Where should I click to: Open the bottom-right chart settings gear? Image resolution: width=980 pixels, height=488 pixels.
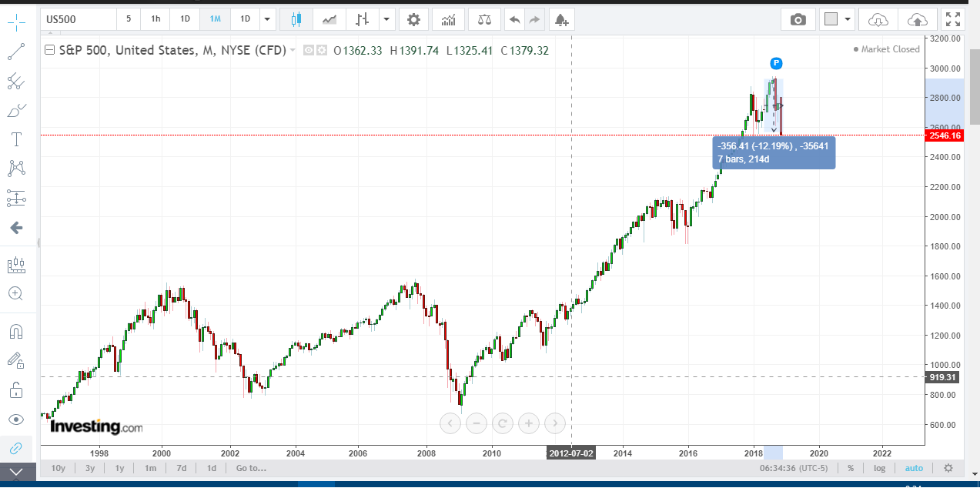coord(948,468)
